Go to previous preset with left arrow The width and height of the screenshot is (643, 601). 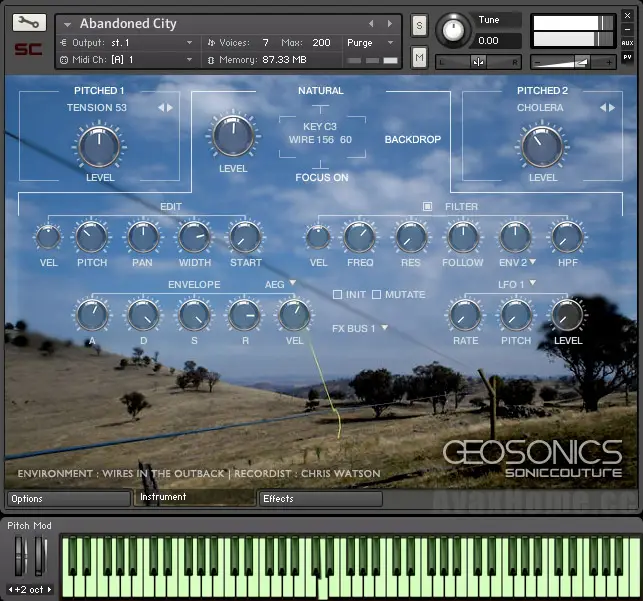371,24
